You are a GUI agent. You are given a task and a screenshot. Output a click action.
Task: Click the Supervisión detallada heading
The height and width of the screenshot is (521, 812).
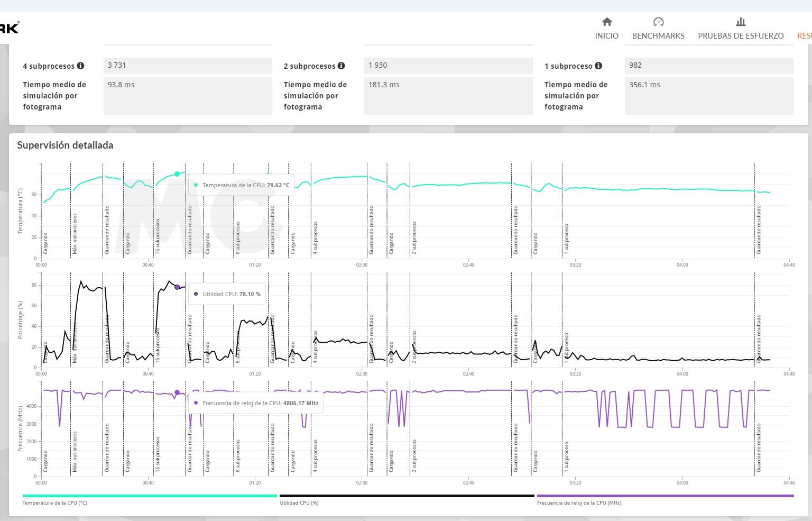pyautogui.click(x=65, y=145)
